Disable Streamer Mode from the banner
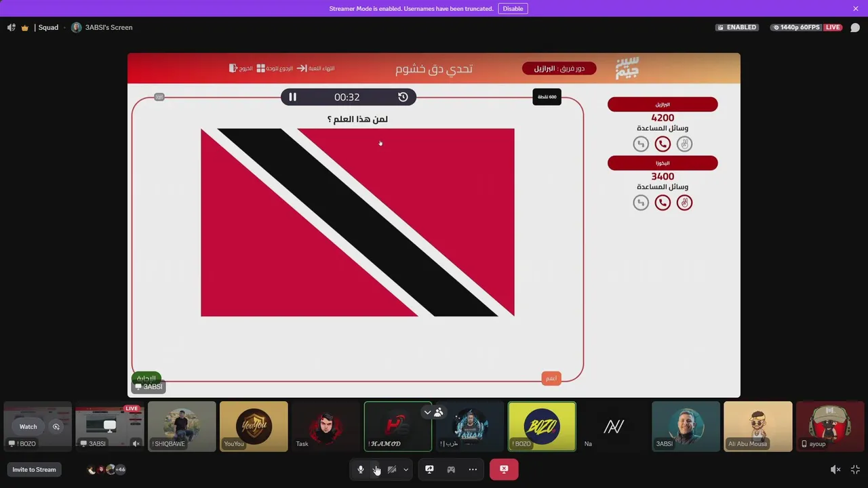Viewport: 868px width, 488px height. point(513,9)
